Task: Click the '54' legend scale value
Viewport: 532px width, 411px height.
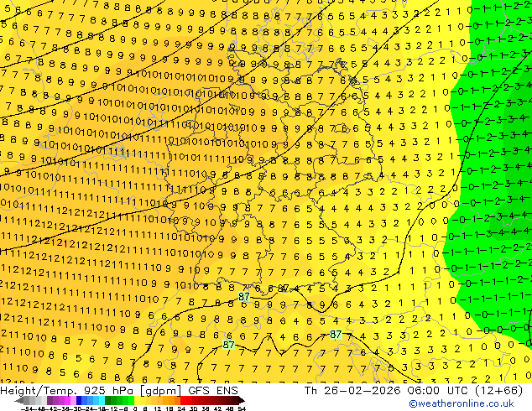Action: [x=242, y=408]
